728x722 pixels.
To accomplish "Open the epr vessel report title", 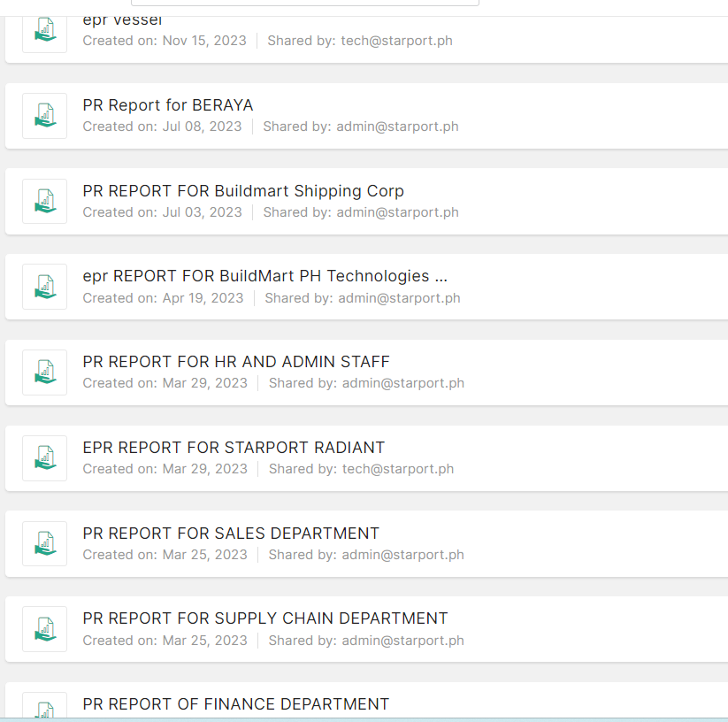I will coord(122,20).
